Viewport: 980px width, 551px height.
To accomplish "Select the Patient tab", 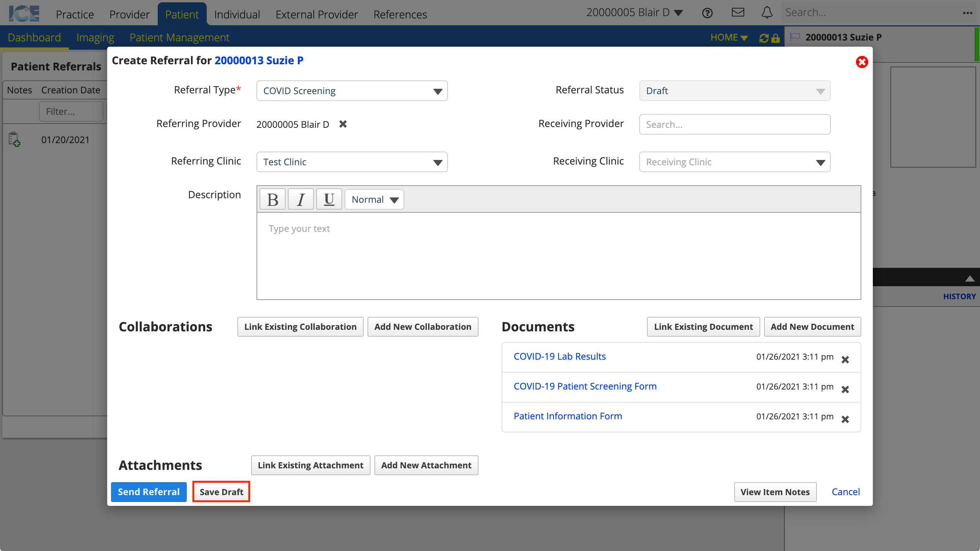I will click(182, 14).
